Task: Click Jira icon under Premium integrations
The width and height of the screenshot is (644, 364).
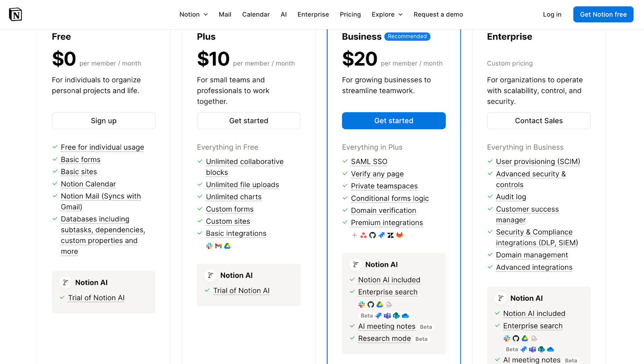Action: pyautogui.click(x=382, y=235)
